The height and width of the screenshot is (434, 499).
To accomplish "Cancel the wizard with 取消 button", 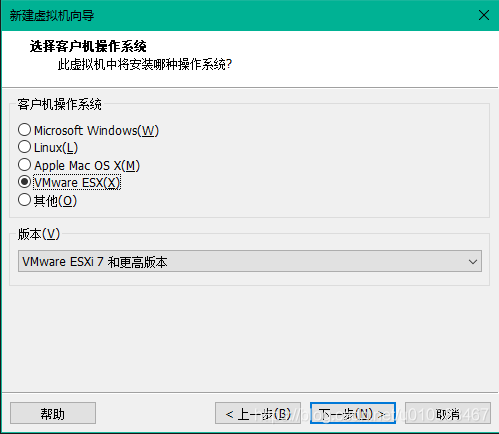I will (448, 413).
